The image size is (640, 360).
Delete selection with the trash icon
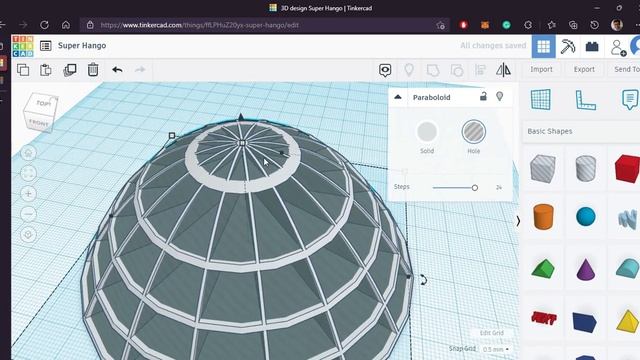pyautogui.click(x=93, y=70)
